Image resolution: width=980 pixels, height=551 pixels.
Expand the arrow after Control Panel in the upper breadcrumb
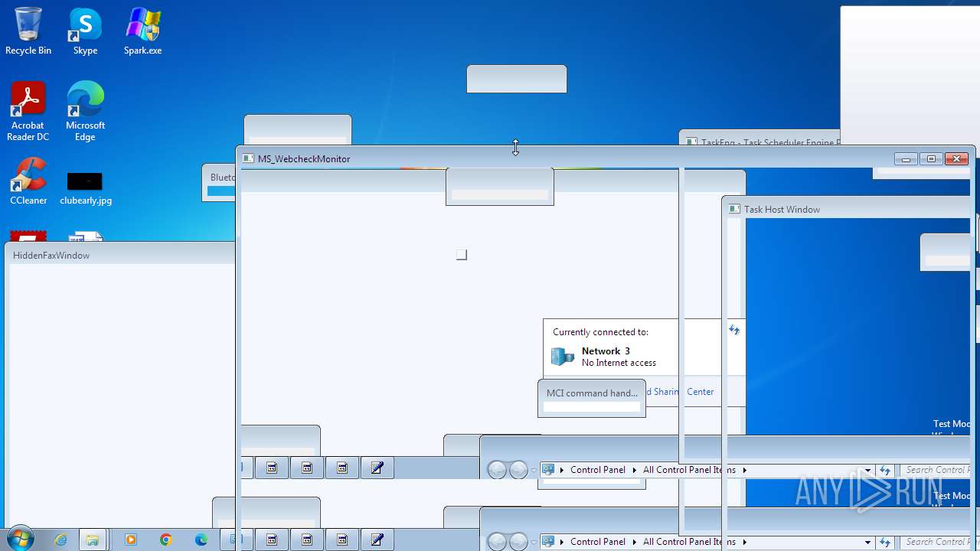coord(634,470)
